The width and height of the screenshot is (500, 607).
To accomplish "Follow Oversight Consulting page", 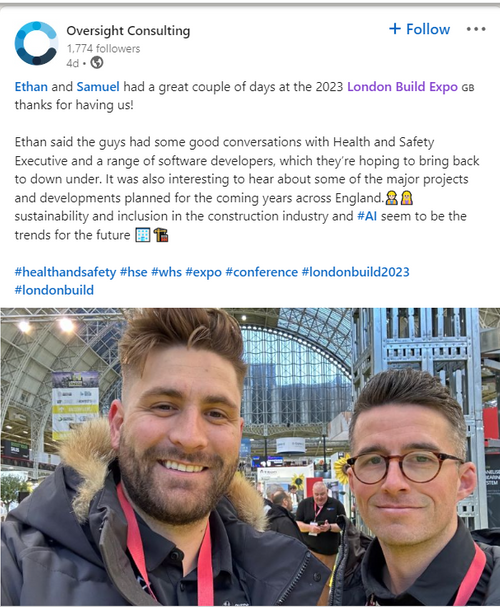I will tap(420, 29).
